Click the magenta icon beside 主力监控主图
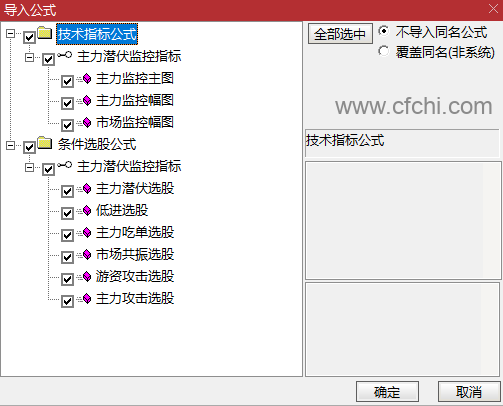Viewport: 503px width, 406px height. [87, 78]
